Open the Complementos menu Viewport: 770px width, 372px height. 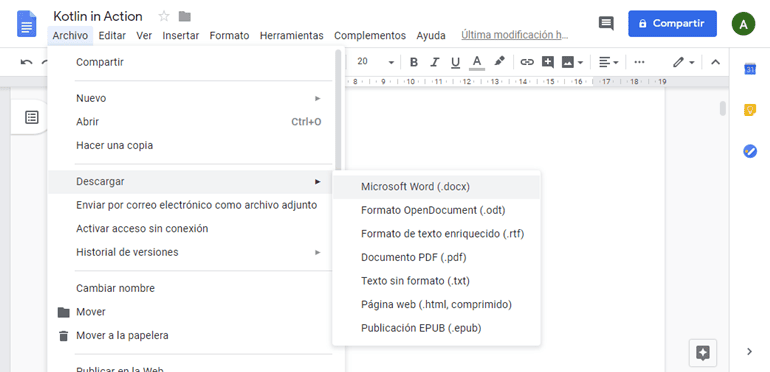(370, 35)
